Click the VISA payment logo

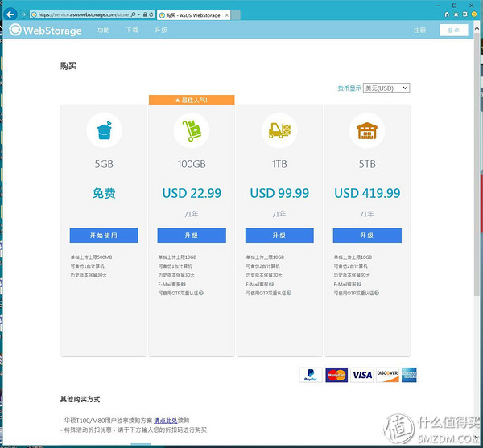[x=362, y=375]
